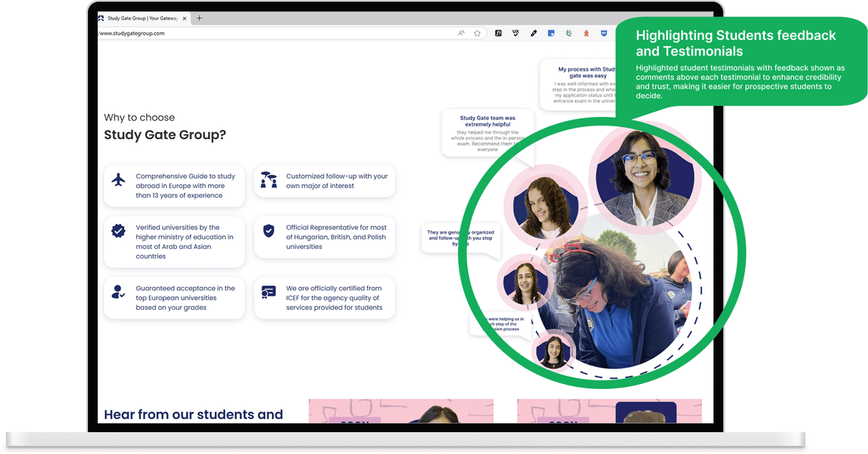The image size is (868, 454).
Task: Open the font extension icon in toolbar
Action: (x=498, y=33)
